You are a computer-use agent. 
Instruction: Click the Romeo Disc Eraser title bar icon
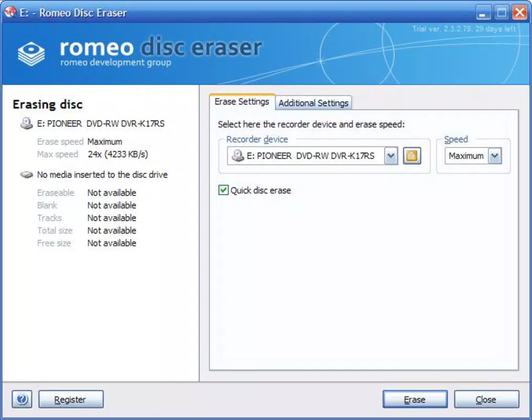click(x=10, y=12)
